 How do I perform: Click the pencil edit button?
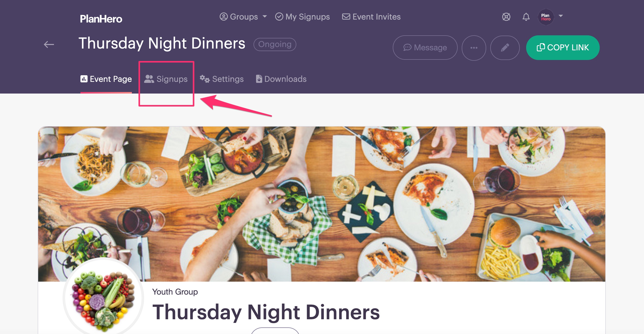pos(505,48)
